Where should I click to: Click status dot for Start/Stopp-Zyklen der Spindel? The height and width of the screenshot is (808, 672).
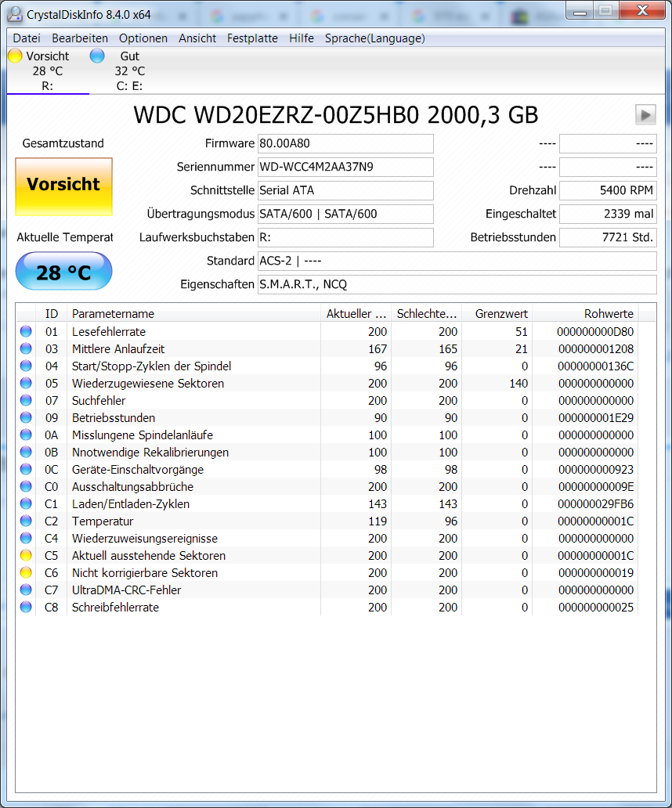(26, 366)
